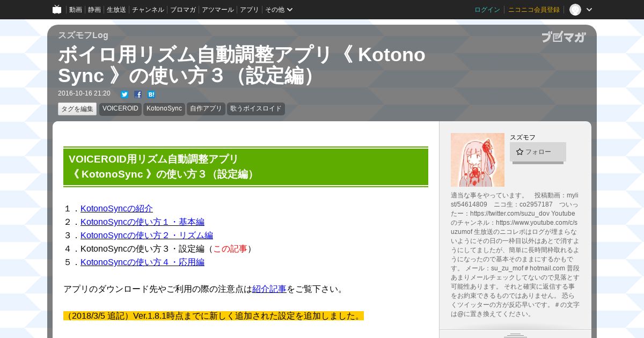
Task: Open the スズモフLog blog title link
Action: pos(83,35)
